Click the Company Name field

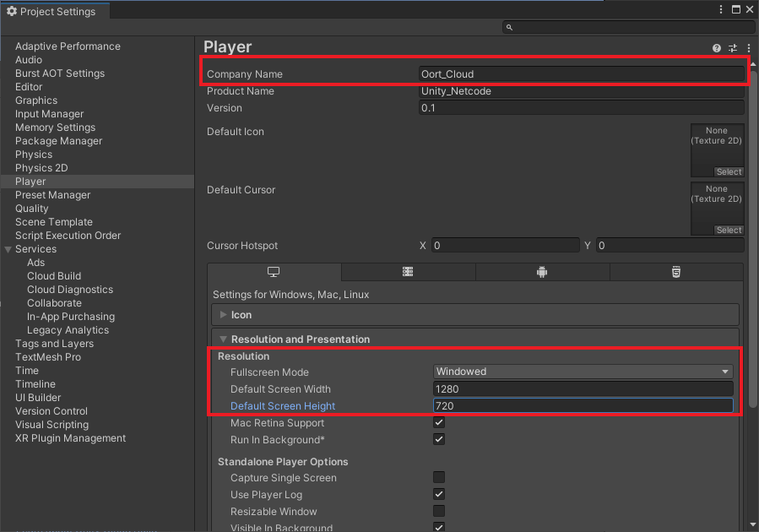582,74
